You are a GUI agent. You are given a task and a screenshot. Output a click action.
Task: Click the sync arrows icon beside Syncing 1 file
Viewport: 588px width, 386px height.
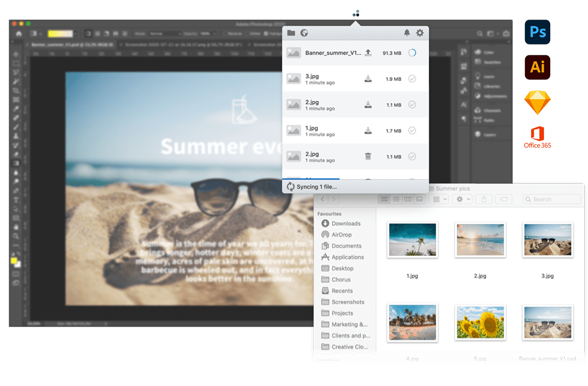click(291, 186)
